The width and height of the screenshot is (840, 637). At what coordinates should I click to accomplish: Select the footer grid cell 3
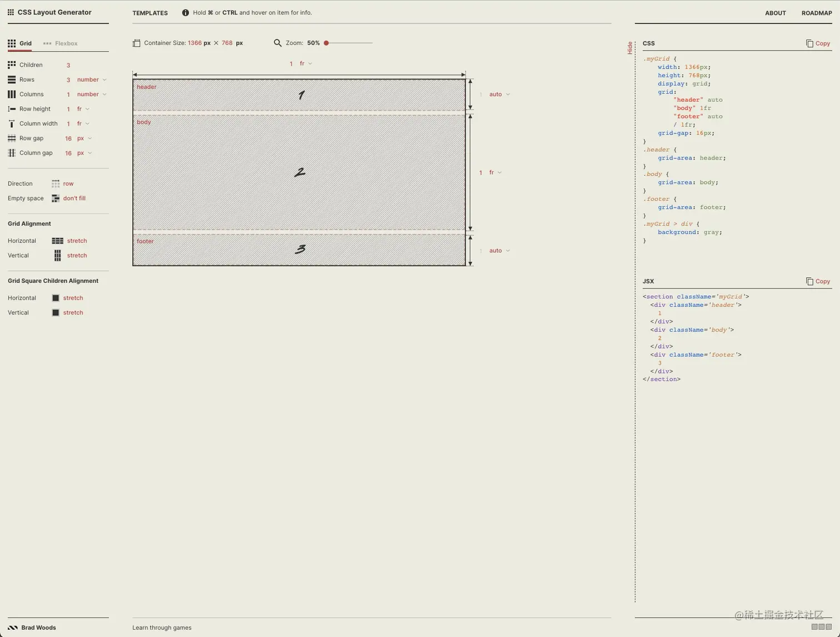[x=299, y=250]
